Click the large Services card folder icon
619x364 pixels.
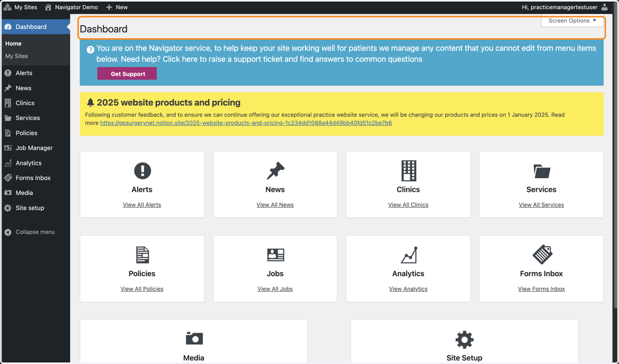pos(542,171)
